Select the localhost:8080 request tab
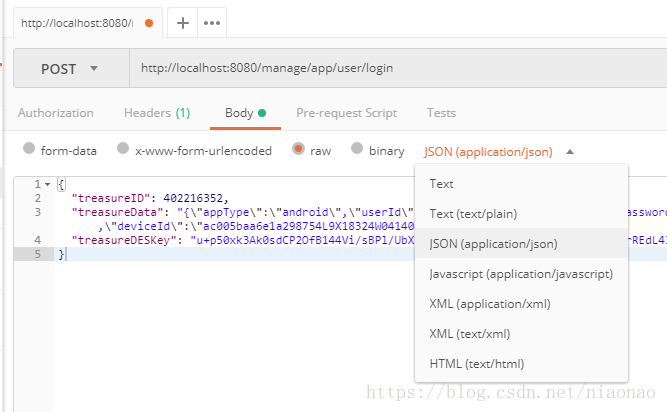Image resolution: width=667 pixels, height=412 pixels. (87, 23)
